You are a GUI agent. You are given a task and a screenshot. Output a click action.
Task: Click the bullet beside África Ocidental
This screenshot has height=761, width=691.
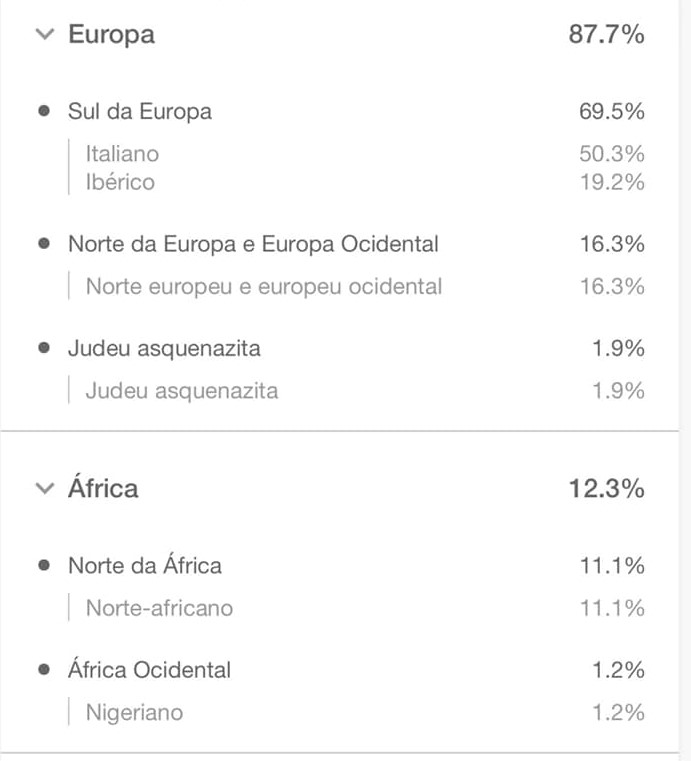[x=44, y=670]
